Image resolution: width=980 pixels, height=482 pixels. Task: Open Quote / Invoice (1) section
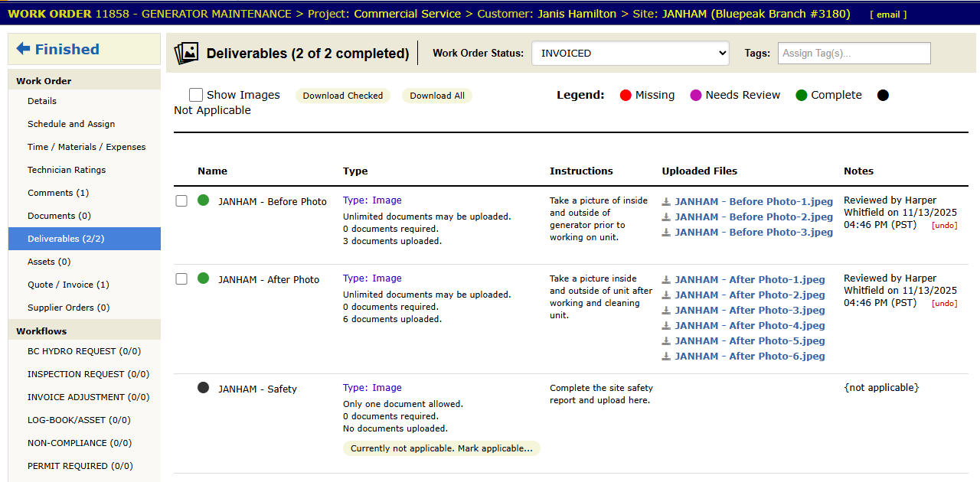[84, 285]
